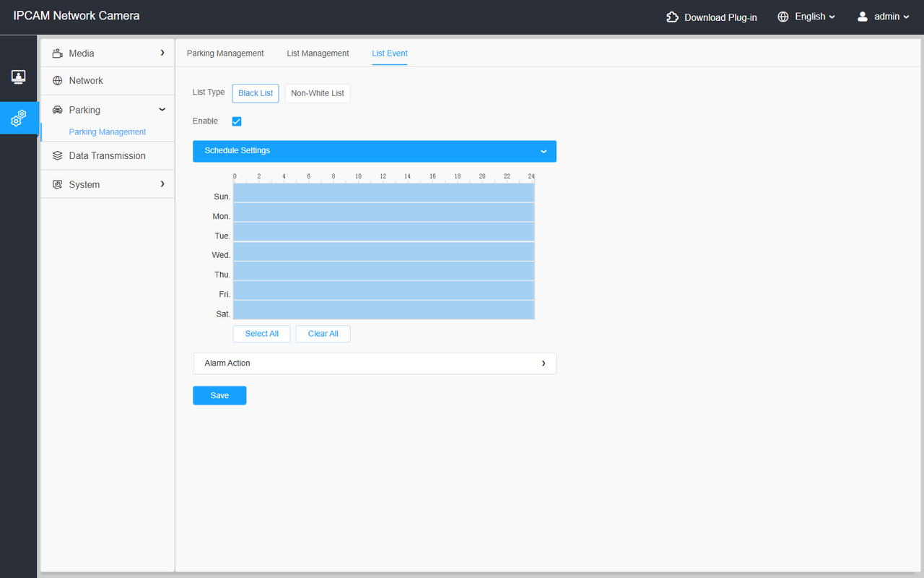The height and width of the screenshot is (578, 924).
Task: Expand the Media menu chevron
Action: pyautogui.click(x=162, y=53)
